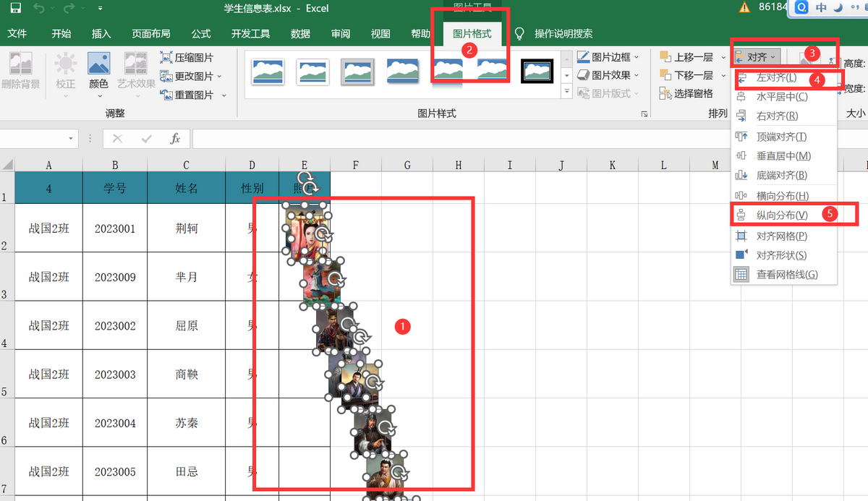Open the 选择窗格 (Selection Pane)
This screenshot has width=868, height=501.
[x=686, y=93]
